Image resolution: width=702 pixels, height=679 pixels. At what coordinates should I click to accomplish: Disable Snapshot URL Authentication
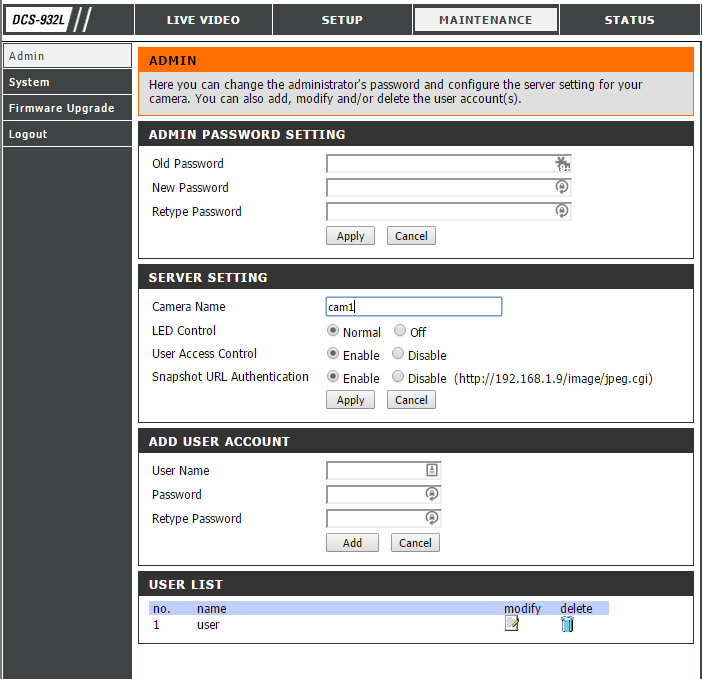(398, 377)
